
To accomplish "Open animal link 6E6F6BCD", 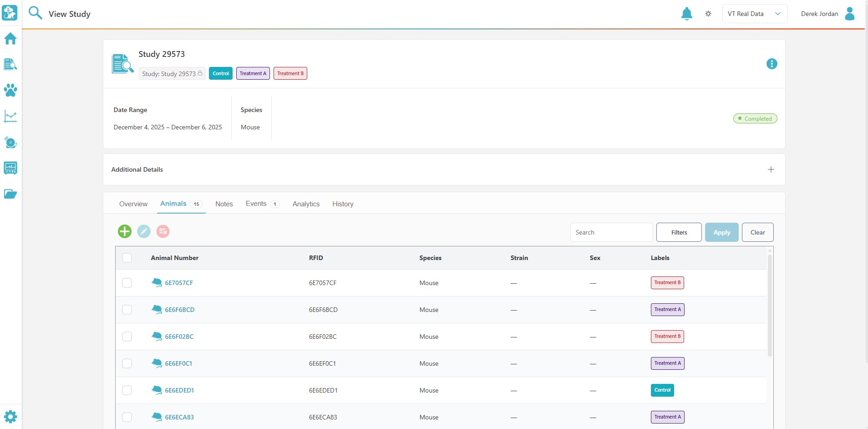I will (x=180, y=310).
